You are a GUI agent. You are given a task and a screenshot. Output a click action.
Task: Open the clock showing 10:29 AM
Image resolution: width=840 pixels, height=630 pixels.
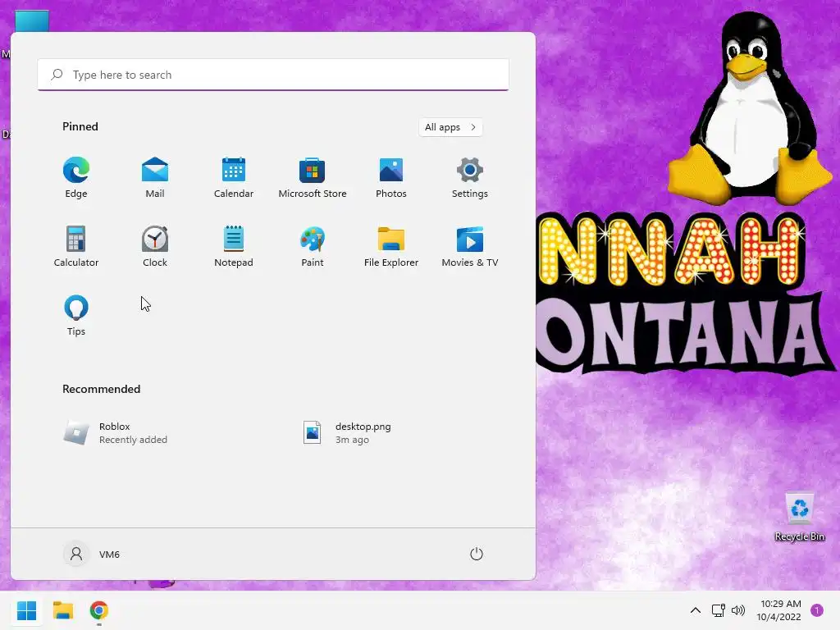(779, 610)
